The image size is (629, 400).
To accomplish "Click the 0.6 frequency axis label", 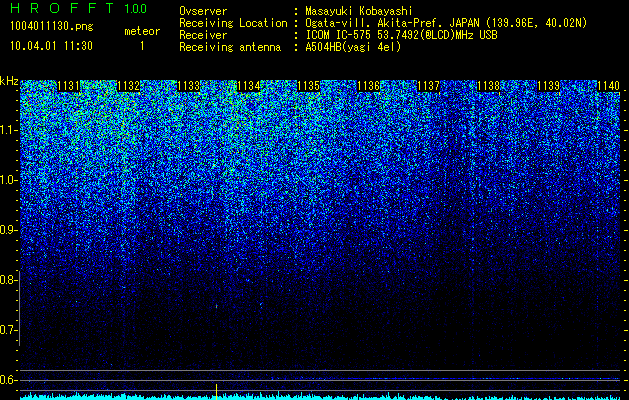I will point(8,380).
